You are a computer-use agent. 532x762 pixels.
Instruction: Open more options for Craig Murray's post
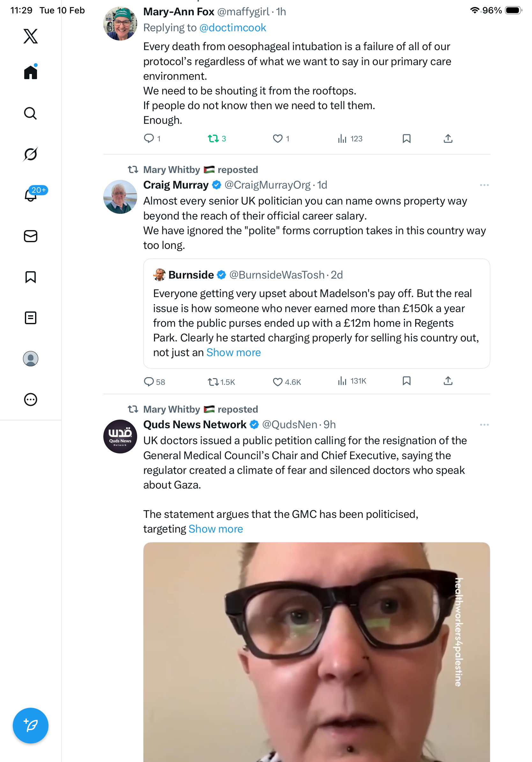click(484, 185)
